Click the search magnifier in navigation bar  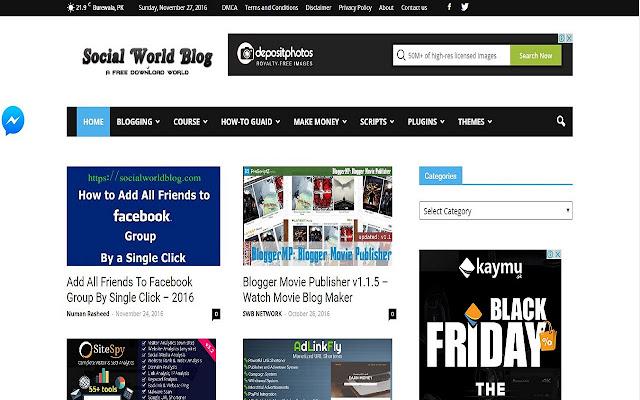tap(561, 121)
